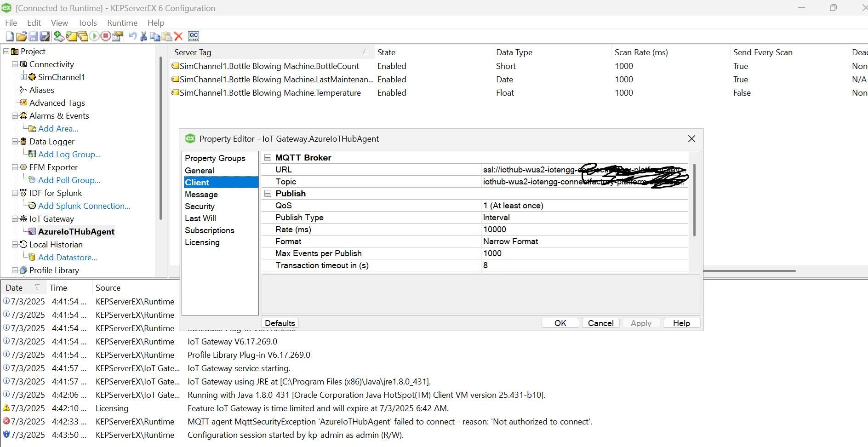Image resolution: width=868 pixels, height=447 pixels.
Task: Collapse the Data Logger node
Action: (x=15, y=142)
